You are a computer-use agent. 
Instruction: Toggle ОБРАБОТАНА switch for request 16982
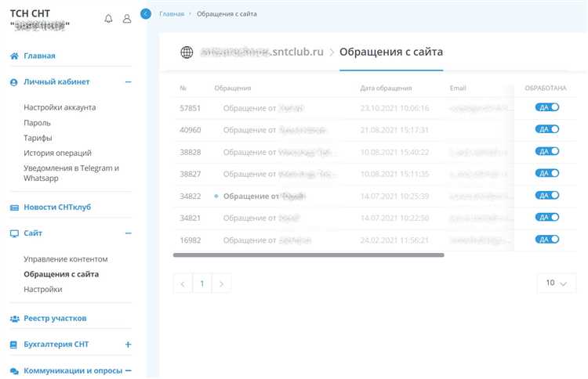point(547,240)
